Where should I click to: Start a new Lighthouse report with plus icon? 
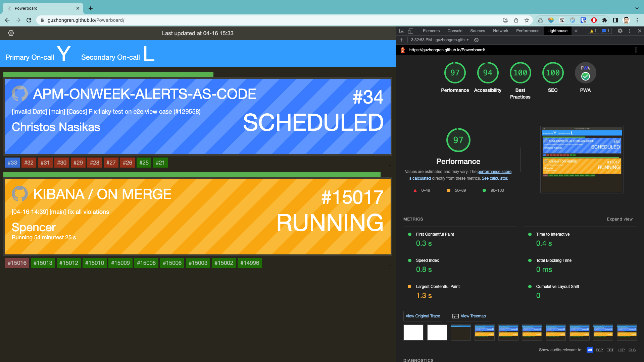[401, 40]
